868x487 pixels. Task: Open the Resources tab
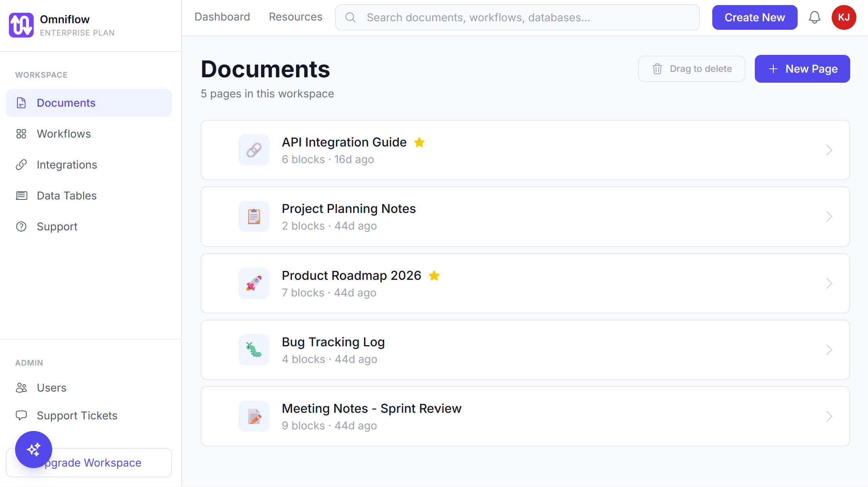point(296,17)
